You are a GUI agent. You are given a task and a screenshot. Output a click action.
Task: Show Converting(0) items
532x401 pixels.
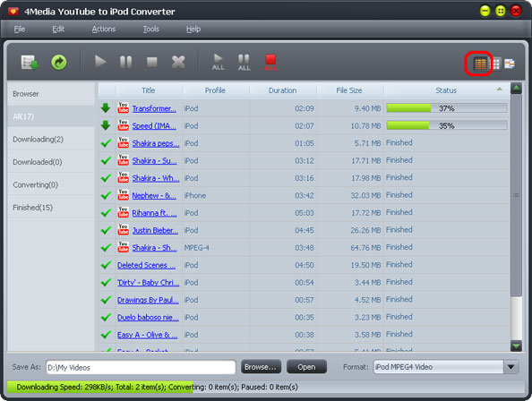[51, 184]
